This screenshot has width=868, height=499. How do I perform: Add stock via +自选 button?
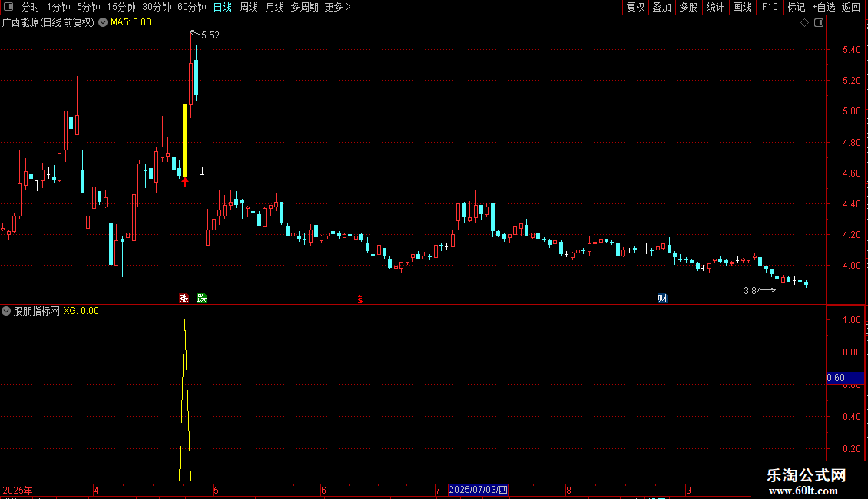[823, 7]
